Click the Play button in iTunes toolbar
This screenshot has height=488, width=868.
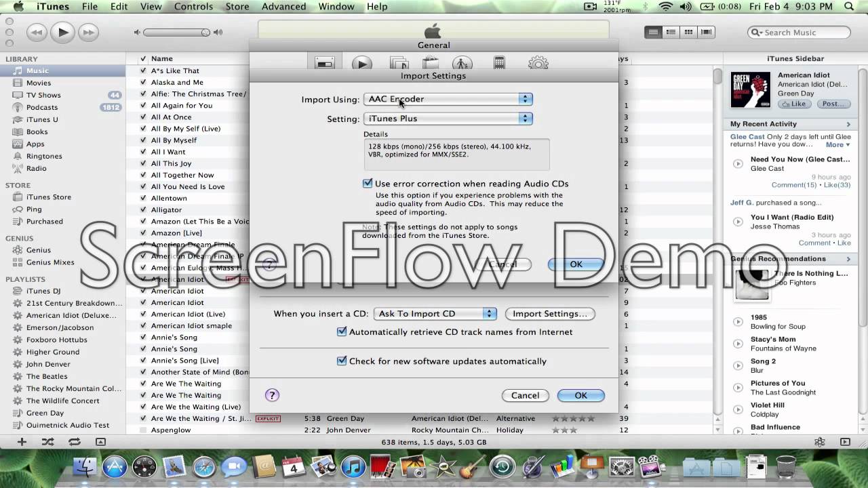63,32
